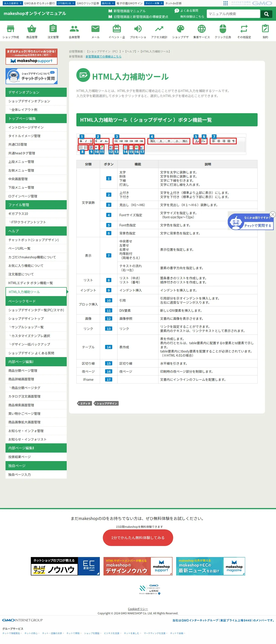Open 旧管理画面と新管理画面の導線変更点 link
This screenshot has height=644, width=276.
pyautogui.click(x=138, y=17)
